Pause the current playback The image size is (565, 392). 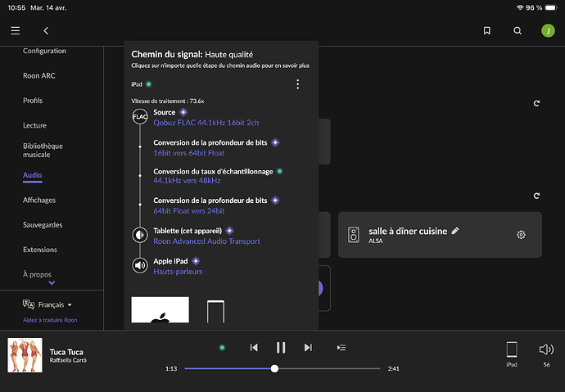coord(281,348)
